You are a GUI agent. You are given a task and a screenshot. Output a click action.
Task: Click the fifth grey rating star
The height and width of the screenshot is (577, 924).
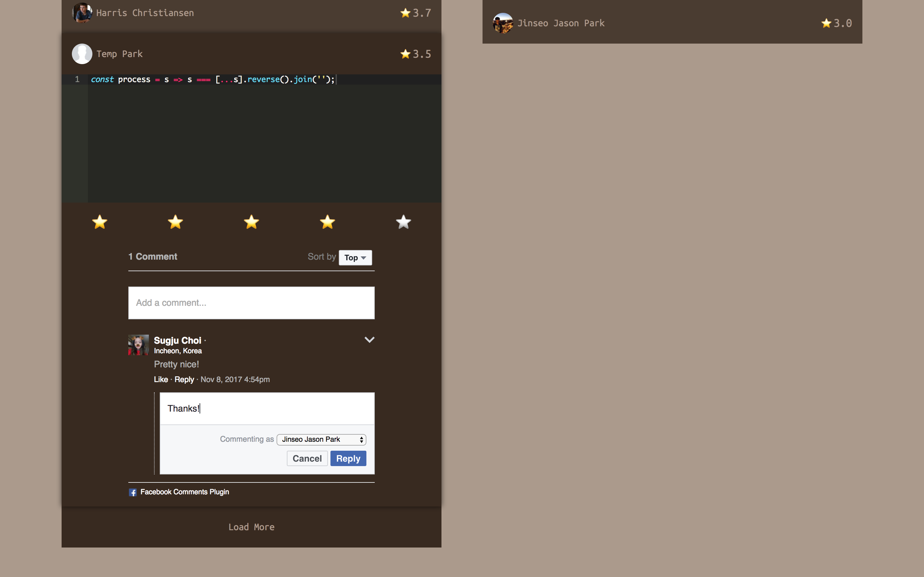tap(404, 222)
